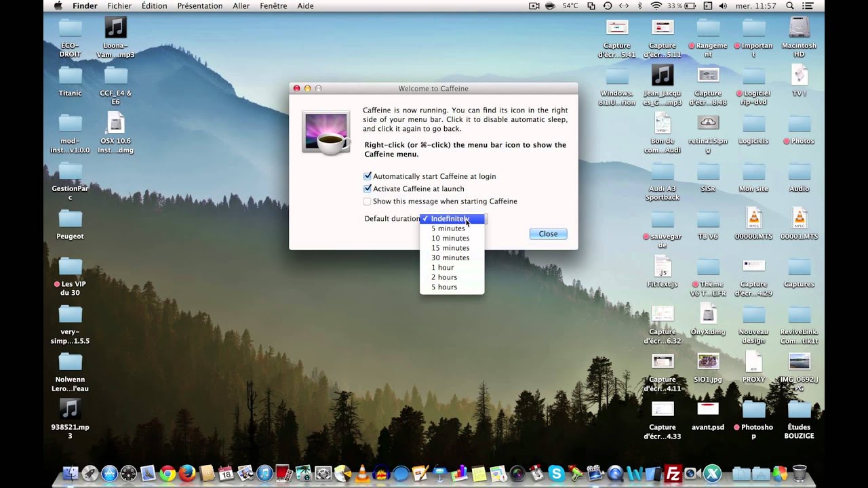Click the volume speaker icon
868x488 pixels.
coord(723,5)
